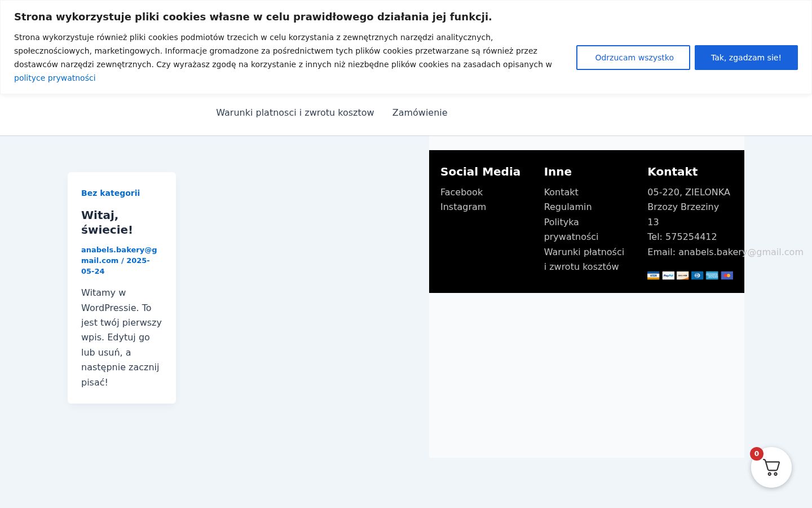Click the bold cookie banner headline

coord(253,17)
